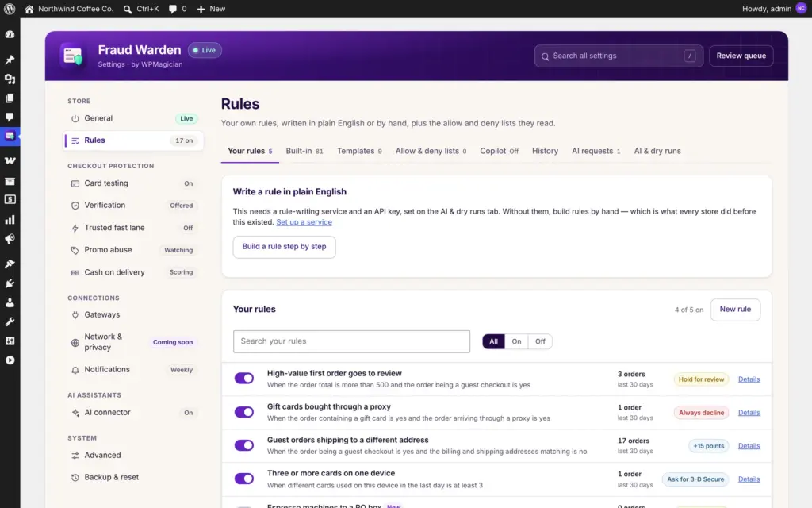The image size is (812, 508).
Task: Toggle Three or more cards on one device rule
Action: (x=244, y=479)
